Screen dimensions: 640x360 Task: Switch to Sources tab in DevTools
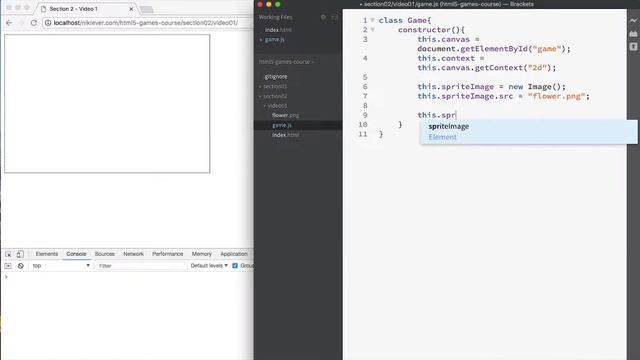(104, 254)
